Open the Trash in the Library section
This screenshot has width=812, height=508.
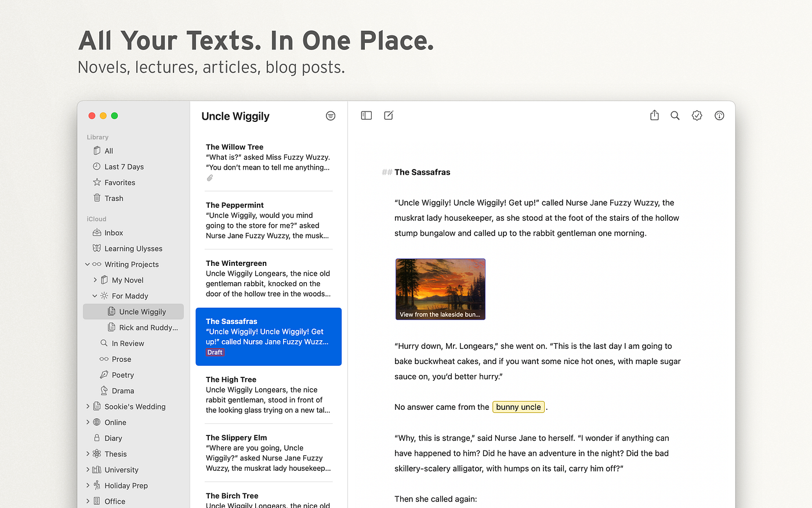(x=114, y=198)
